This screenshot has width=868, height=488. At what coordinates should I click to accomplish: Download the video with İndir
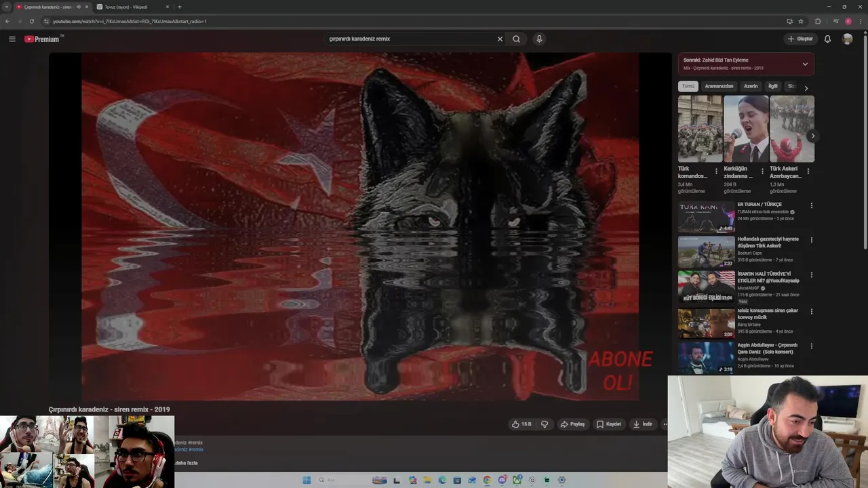[642, 424]
